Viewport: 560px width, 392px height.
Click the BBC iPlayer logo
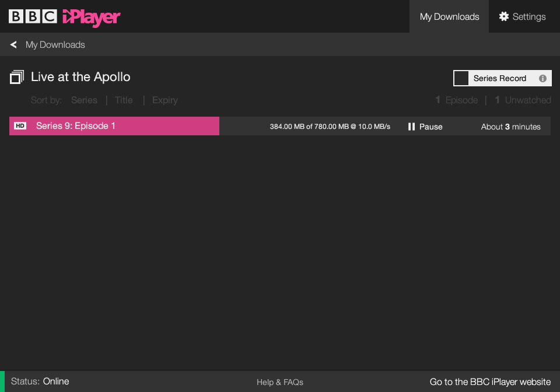(64, 17)
